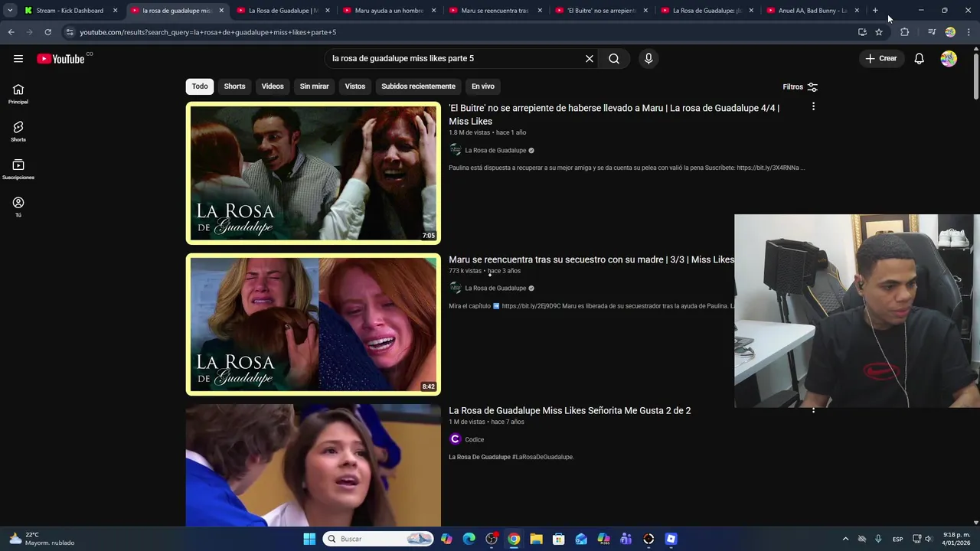Click Codice channel avatar icon
This screenshot has width=980, height=551.
tap(456, 439)
